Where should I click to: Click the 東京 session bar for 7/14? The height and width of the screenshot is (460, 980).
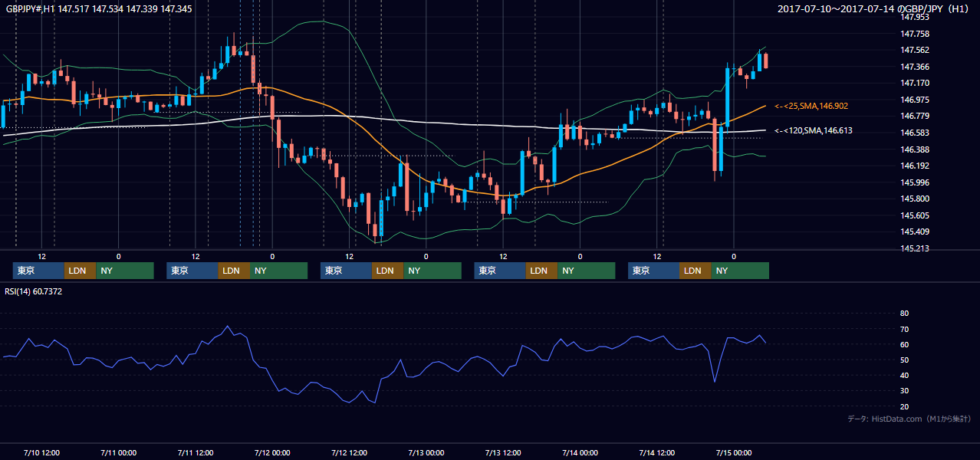(x=653, y=271)
